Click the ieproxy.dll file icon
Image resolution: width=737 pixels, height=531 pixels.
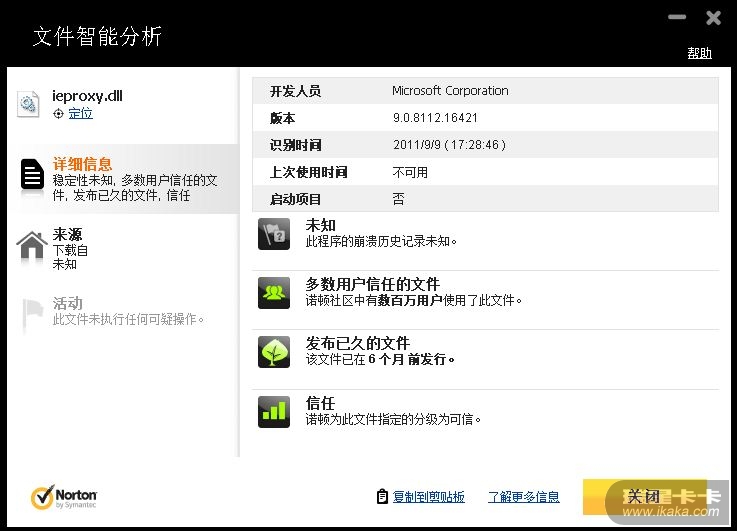pyautogui.click(x=28, y=103)
